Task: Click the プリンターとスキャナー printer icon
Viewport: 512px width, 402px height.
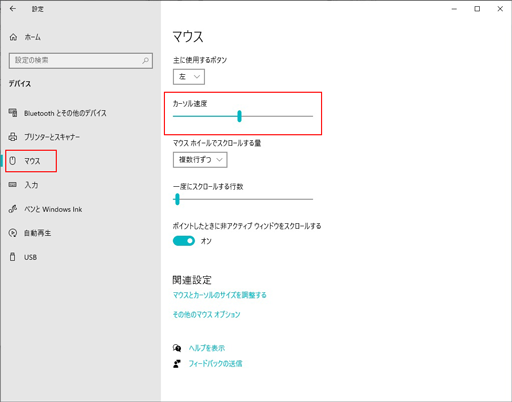Action: pos(13,137)
